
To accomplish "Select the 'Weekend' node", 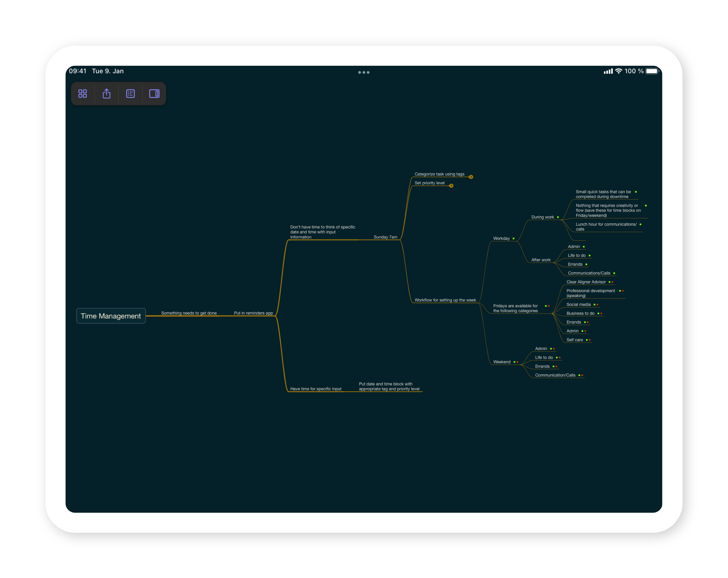I will (502, 362).
